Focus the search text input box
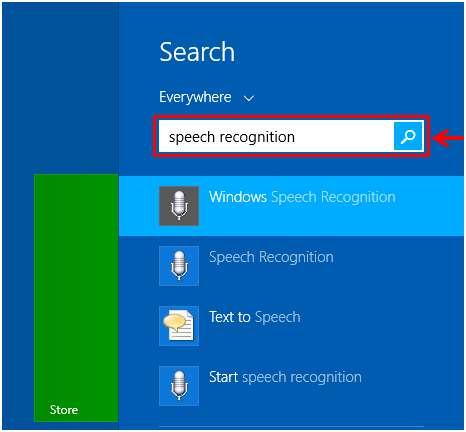The width and height of the screenshot is (466, 432). click(x=276, y=136)
